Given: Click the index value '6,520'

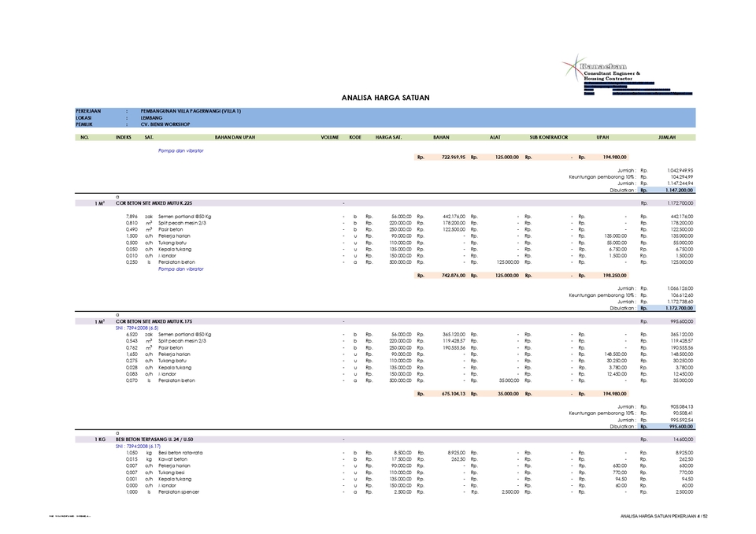Looking at the screenshot, I should [x=132, y=334].
